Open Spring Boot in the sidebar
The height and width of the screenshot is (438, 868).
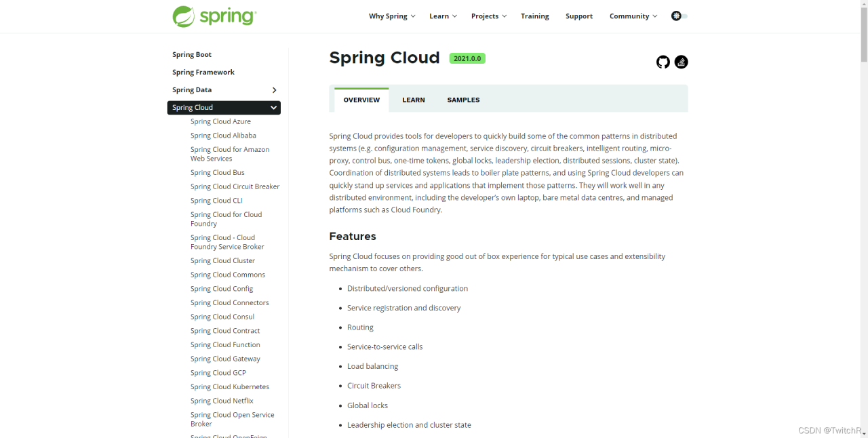click(x=192, y=55)
